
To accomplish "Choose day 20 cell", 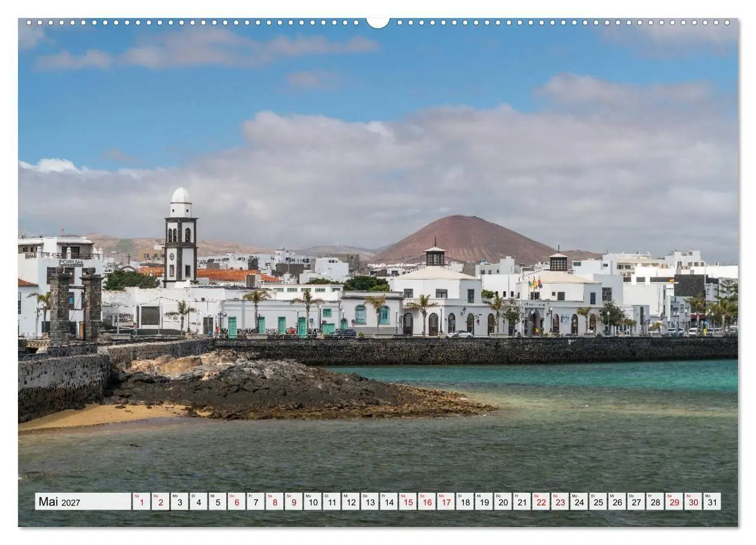I will (x=502, y=502).
